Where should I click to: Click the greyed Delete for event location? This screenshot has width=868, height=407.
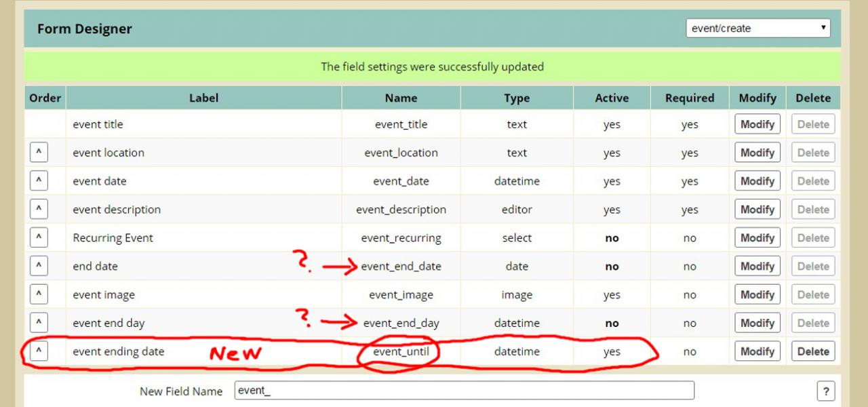pyautogui.click(x=813, y=153)
